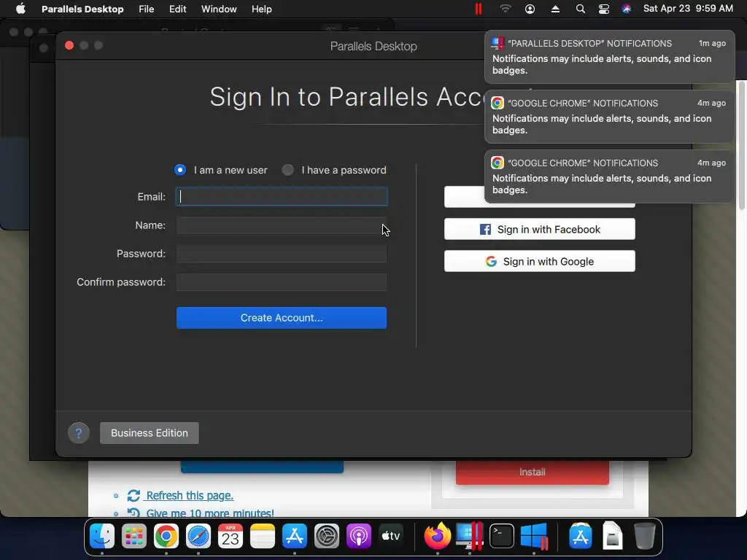This screenshot has width=747, height=560.
Task: Click the Create Account button
Action: click(282, 318)
